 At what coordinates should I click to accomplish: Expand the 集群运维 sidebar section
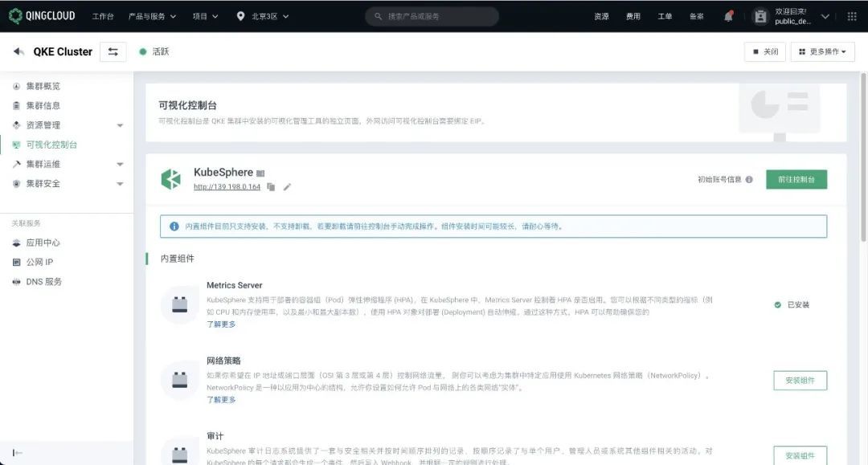[120, 165]
